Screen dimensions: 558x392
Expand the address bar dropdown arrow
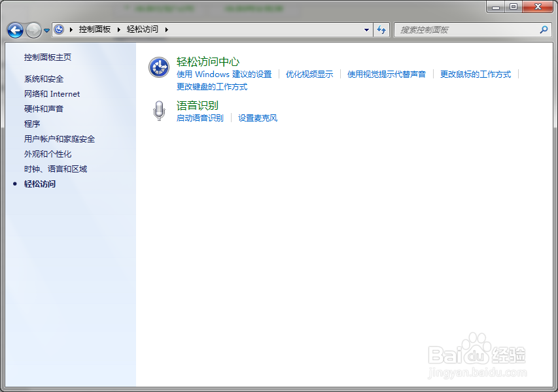click(367, 30)
